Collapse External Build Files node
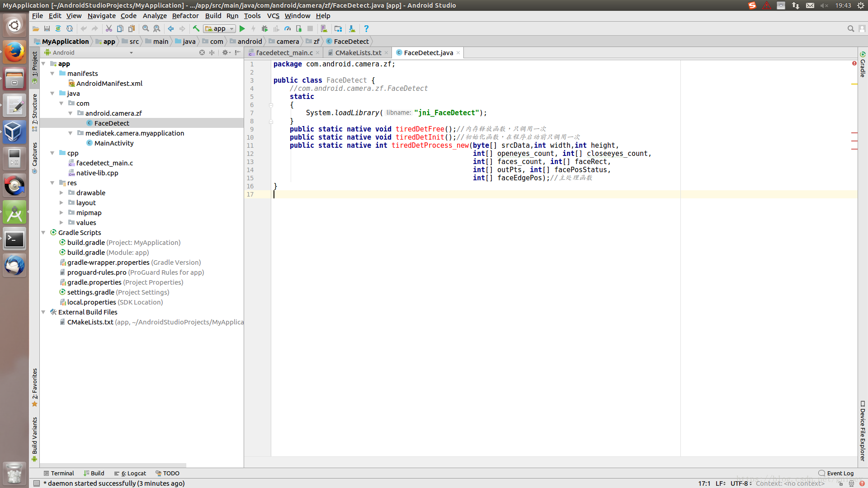The image size is (868, 488). point(43,312)
